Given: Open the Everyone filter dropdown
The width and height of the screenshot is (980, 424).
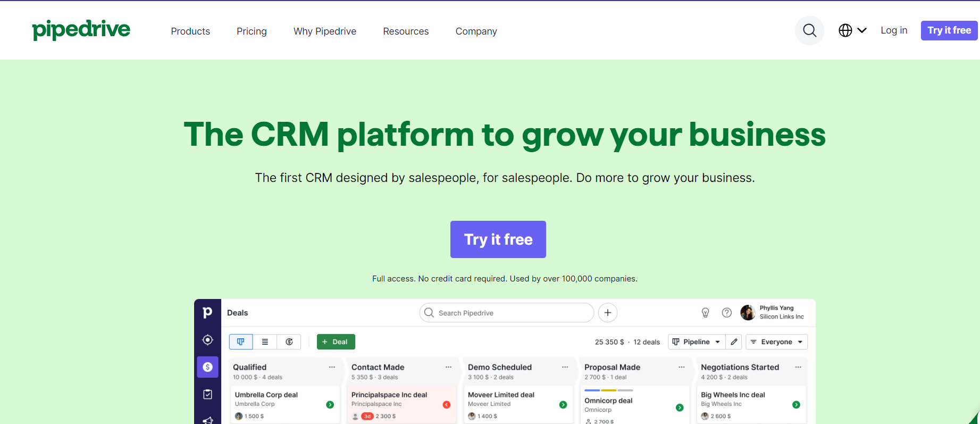Looking at the screenshot, I should pyautogui.click(x=777, y=342).
